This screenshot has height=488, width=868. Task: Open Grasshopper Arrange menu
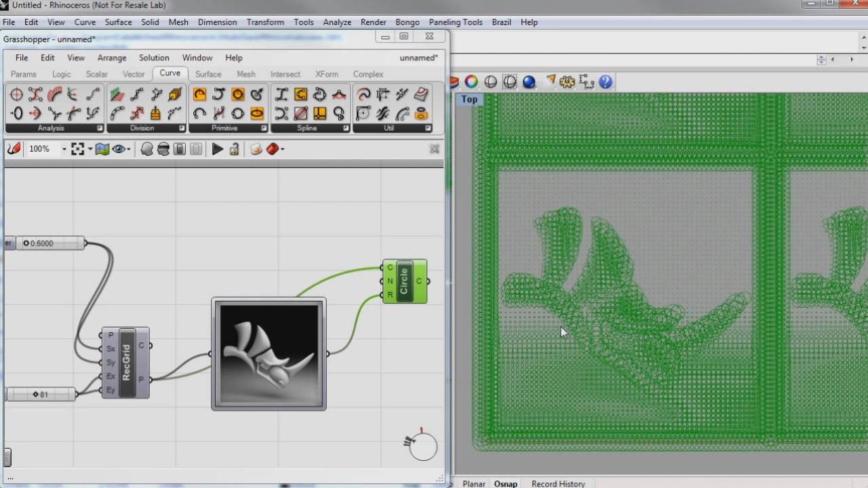(x=112, y=58)
